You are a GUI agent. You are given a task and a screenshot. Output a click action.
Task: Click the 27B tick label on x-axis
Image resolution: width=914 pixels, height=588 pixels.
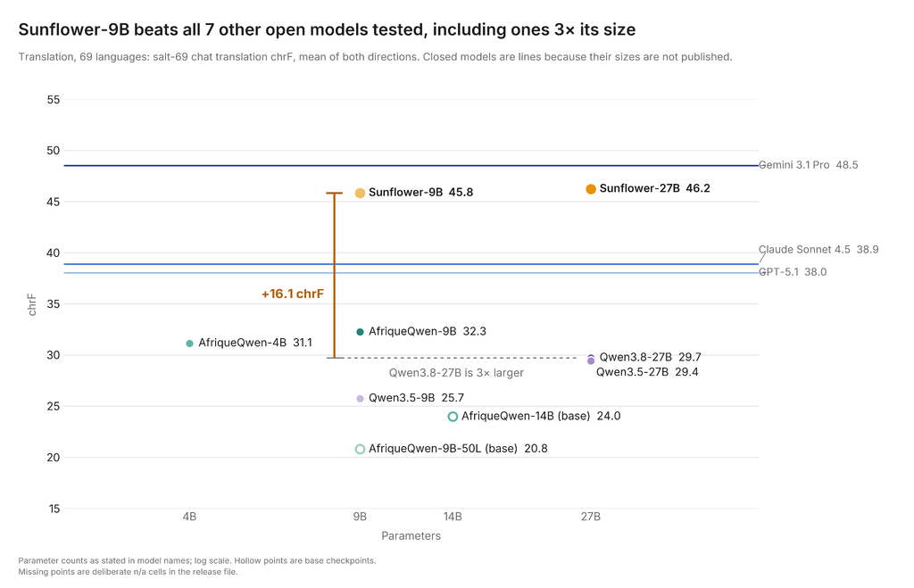591,517
